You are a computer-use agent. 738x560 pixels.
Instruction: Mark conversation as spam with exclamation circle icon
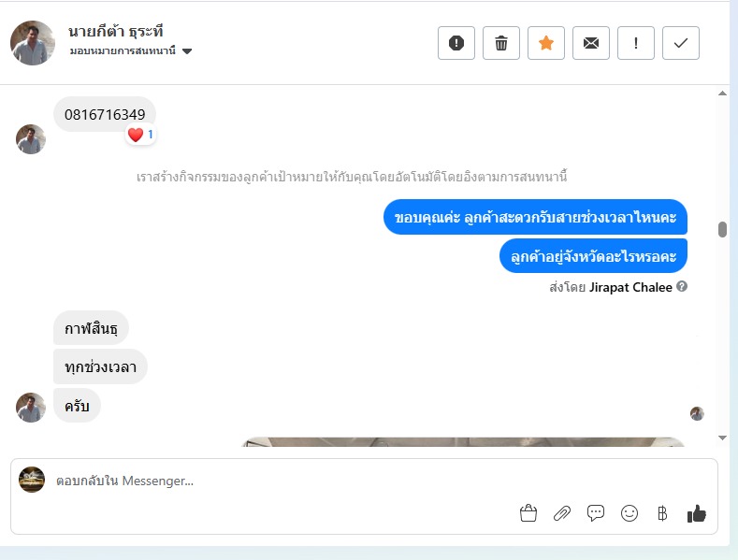456,43
